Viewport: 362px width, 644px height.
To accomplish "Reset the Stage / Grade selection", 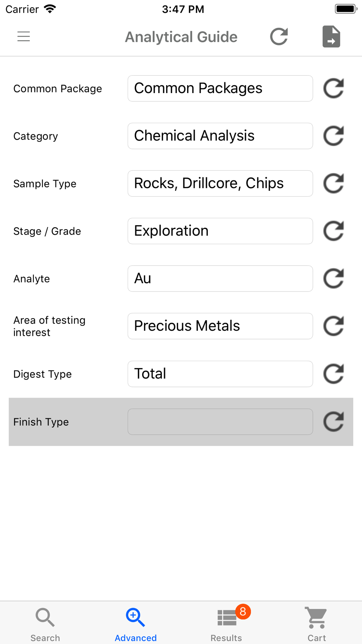I will pos(333,231).
